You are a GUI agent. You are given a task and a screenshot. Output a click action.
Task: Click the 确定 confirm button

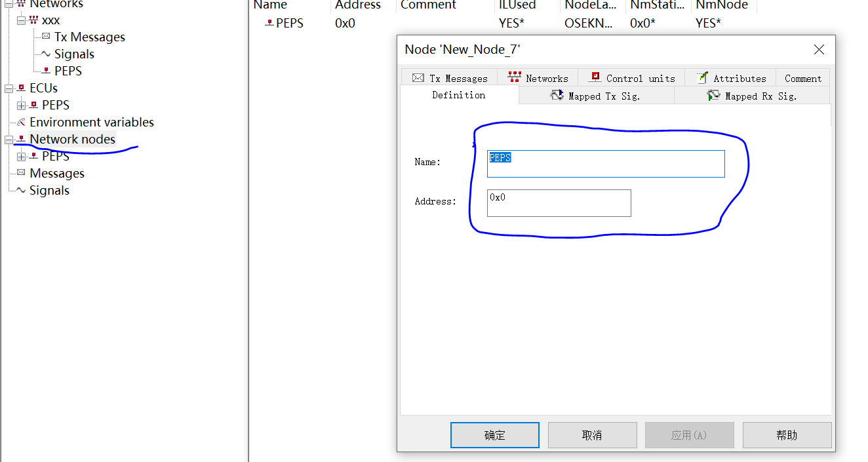pyautogui.click(x=494, y=434)
